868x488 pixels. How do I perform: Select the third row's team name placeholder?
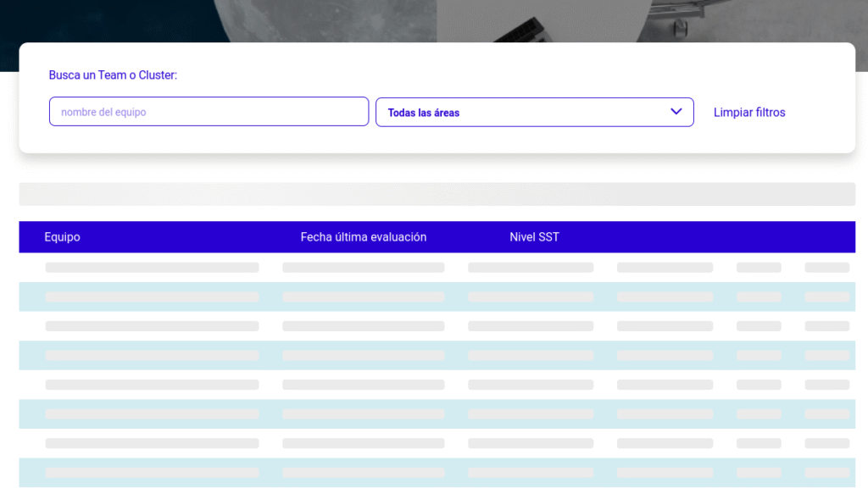coord(152,326)
